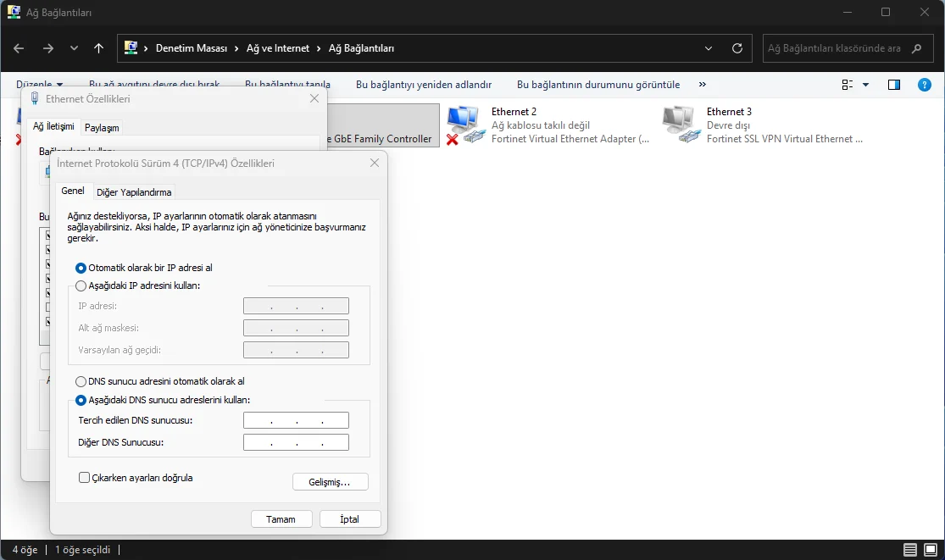945x560 pixels.
Task: Switch to Ağ İletişimi tab
Action: coord(53,126)
